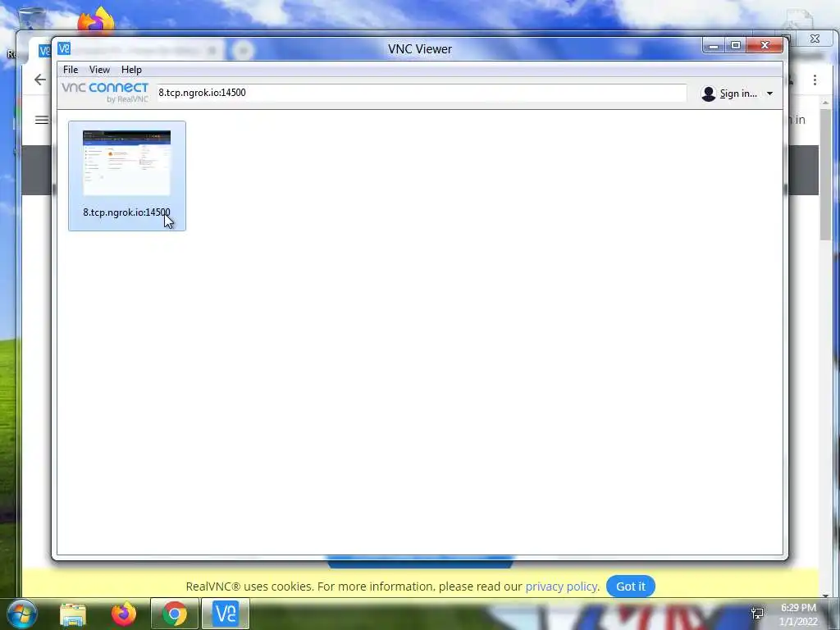Open the View menu in VNC Viewer

point(99,70)
